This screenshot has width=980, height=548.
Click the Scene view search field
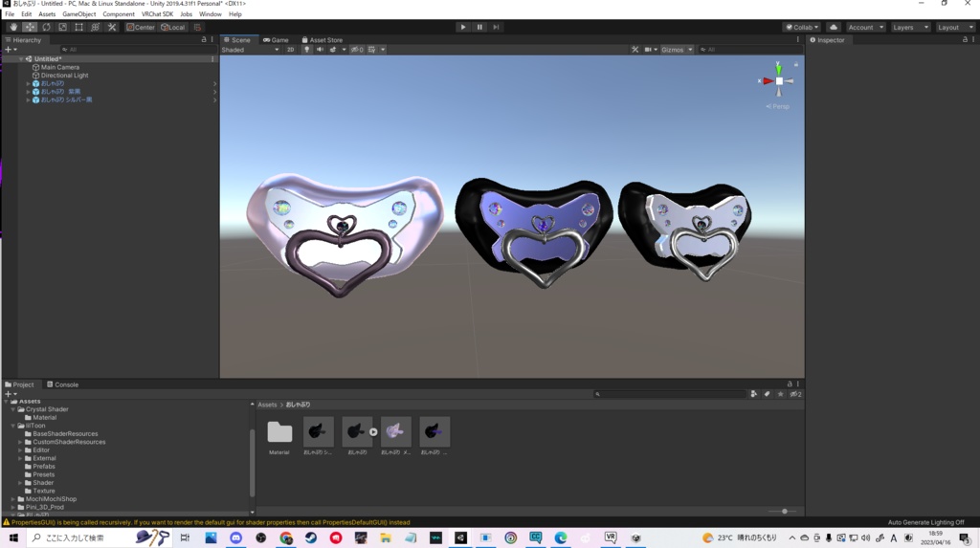click(746, 50)
